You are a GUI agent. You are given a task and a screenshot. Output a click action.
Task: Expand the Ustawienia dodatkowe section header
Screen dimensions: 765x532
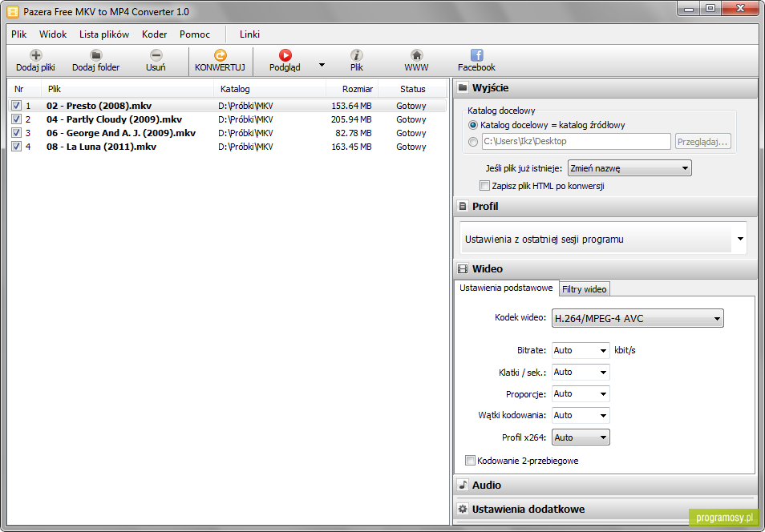pos(605,509)
